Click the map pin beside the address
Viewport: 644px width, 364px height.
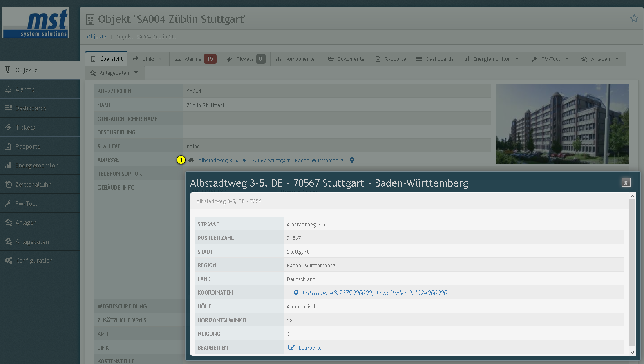coord(352,160)
